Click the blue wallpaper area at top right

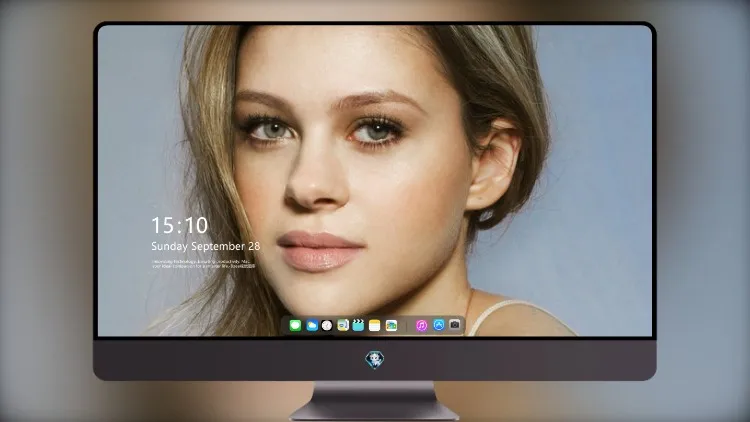click(x=598, y=72)
